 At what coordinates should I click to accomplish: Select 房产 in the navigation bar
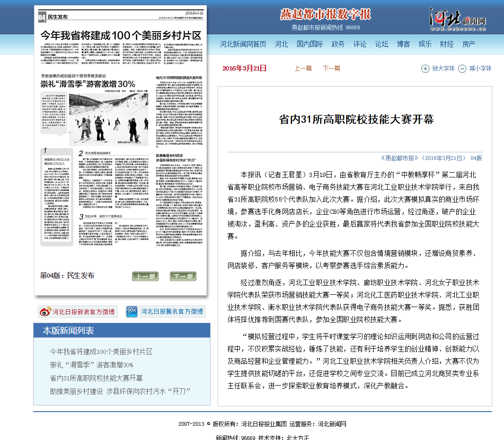(469, 44)
